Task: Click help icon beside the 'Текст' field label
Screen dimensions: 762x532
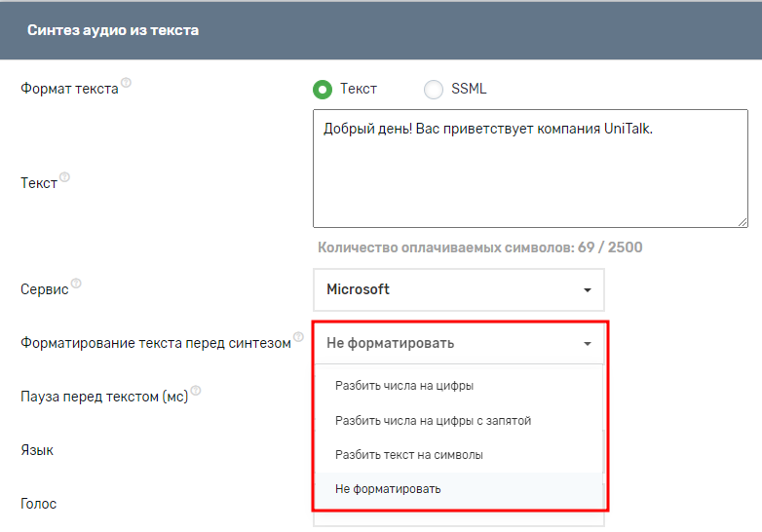Action: coord(65,177)
